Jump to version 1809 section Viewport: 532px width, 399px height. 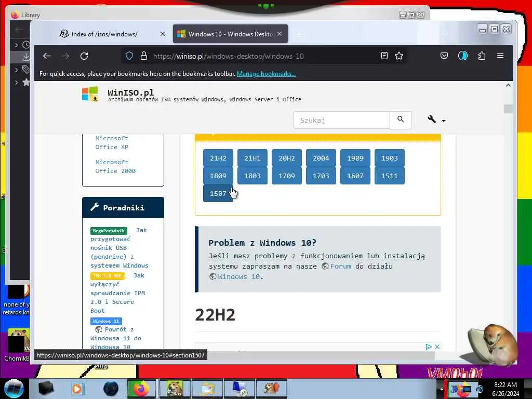pyautogui.click(x=218, y=176)
